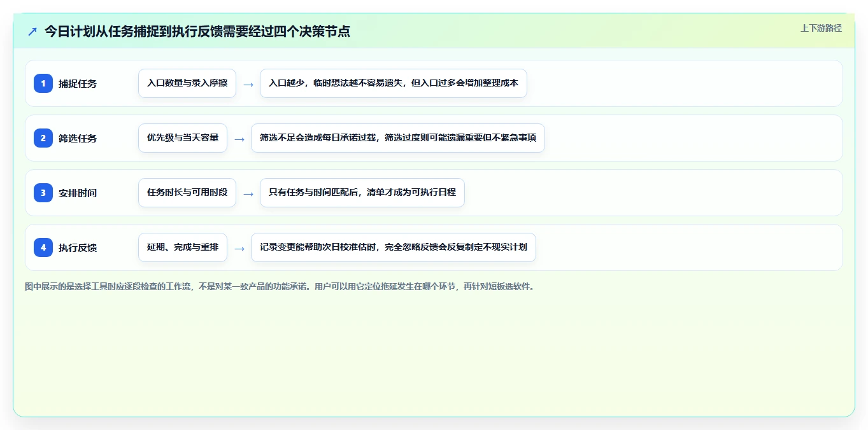Click the step 4 number badge

pos(43,247)
